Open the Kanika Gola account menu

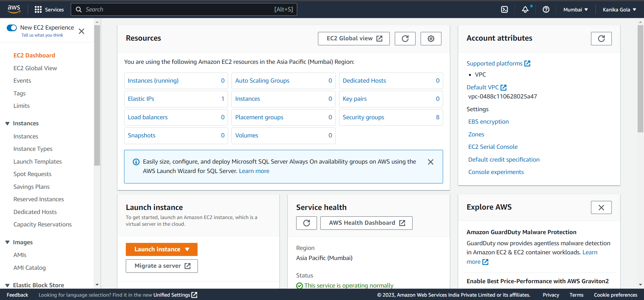point(620,9)
